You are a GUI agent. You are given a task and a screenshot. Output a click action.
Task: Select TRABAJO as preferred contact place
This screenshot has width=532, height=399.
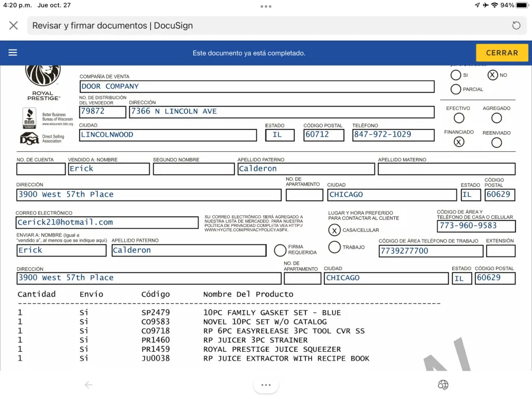[x=335, y=247]
